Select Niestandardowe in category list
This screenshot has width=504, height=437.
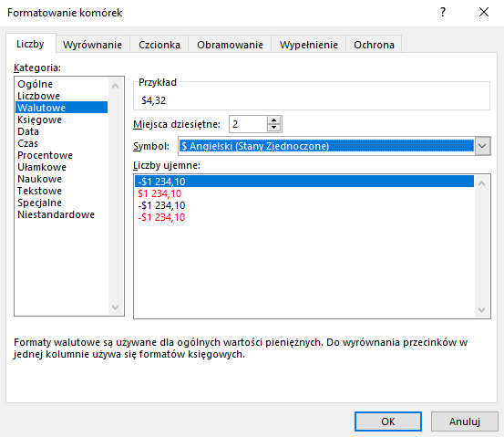coord(56,214)
